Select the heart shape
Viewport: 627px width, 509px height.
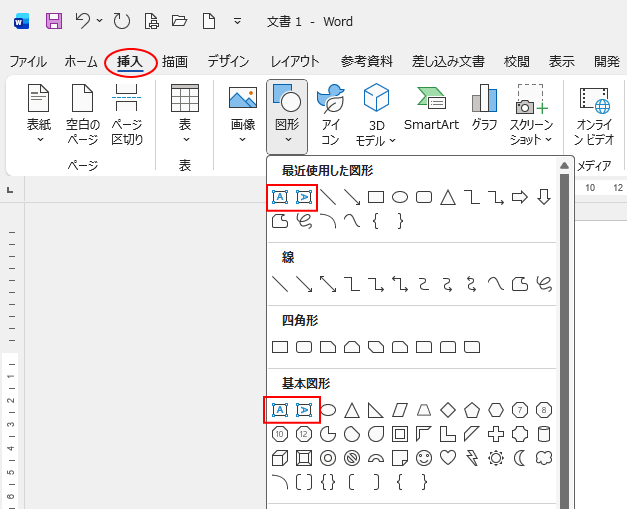(x=448, y=458)
